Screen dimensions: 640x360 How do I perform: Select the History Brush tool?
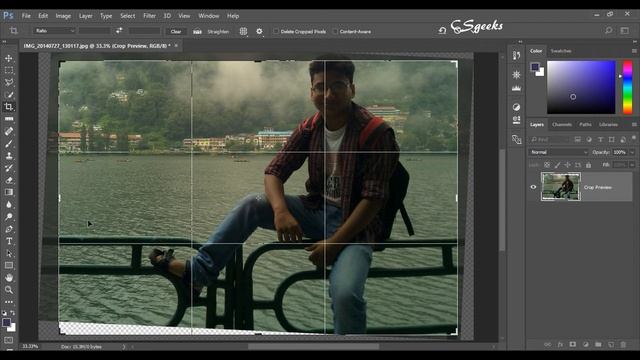(x=9, y=168)
